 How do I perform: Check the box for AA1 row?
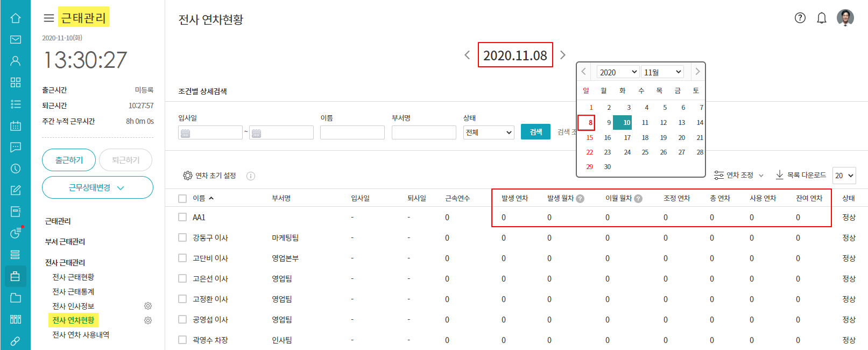[182, 218]
